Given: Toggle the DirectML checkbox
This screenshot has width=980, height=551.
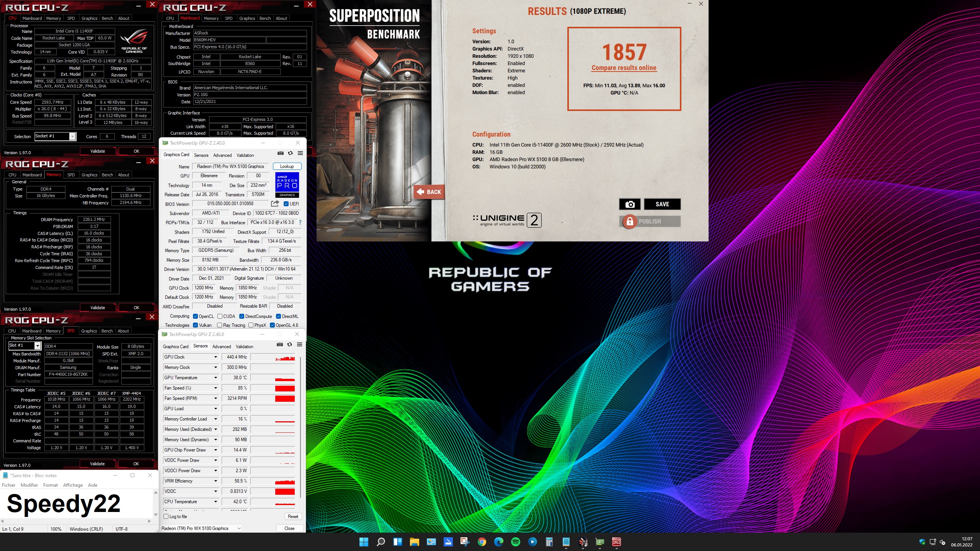Looking at the screenshot, I should click(278, 316).
